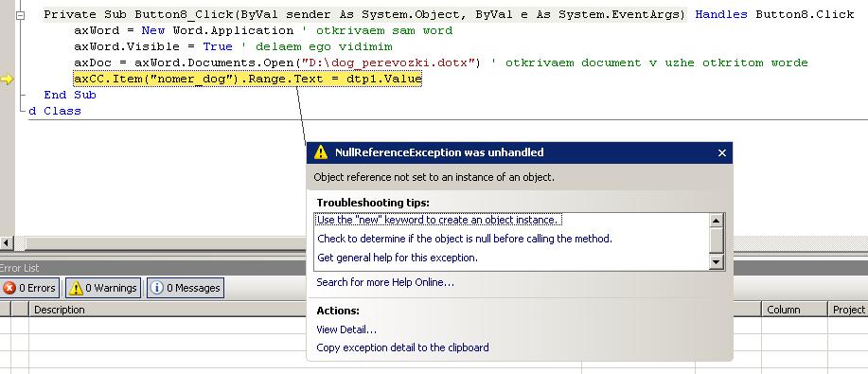Click Search for more Help Online

385,282
